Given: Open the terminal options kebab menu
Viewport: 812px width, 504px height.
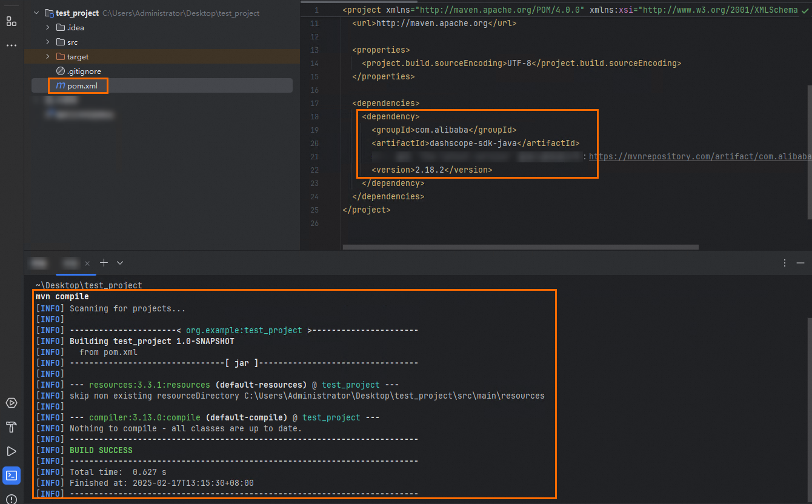Looking at the screenshot, I should [784, 262].
